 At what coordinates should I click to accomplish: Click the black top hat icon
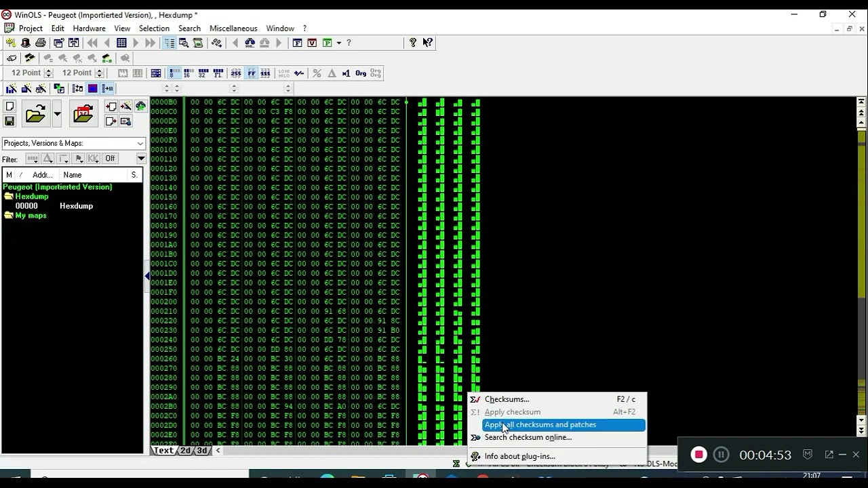[26, 43]
